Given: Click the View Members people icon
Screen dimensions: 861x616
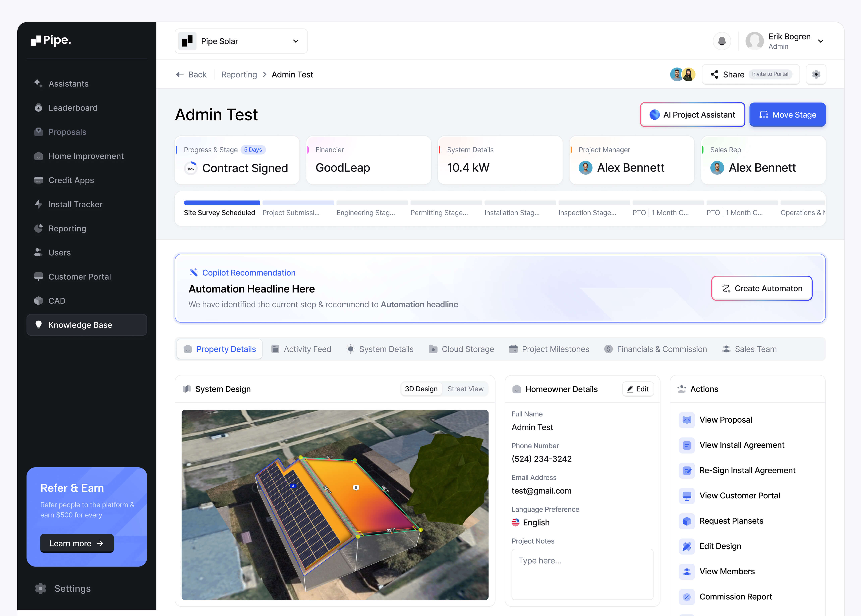Looking at the screenshot, I should click(687, 572).
